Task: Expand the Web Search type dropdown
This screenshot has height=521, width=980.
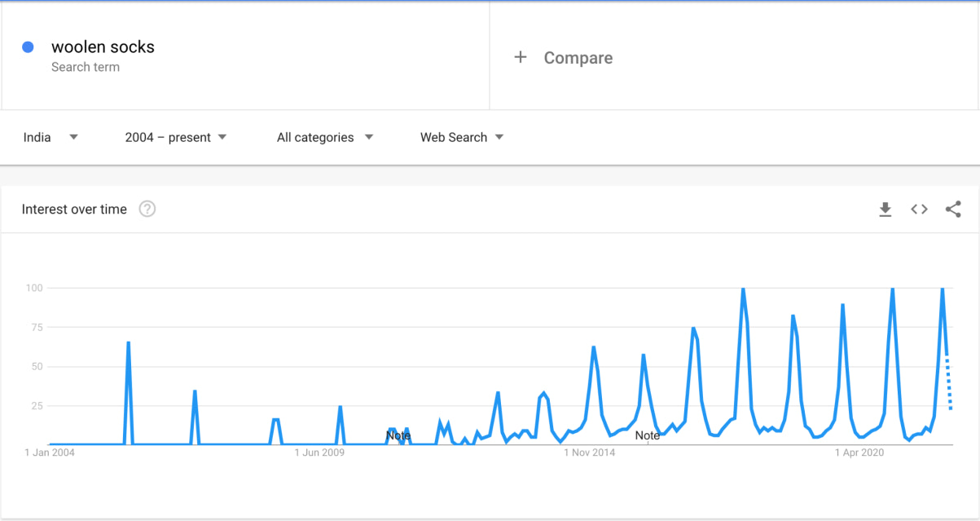Action: (x=462, y=137)
